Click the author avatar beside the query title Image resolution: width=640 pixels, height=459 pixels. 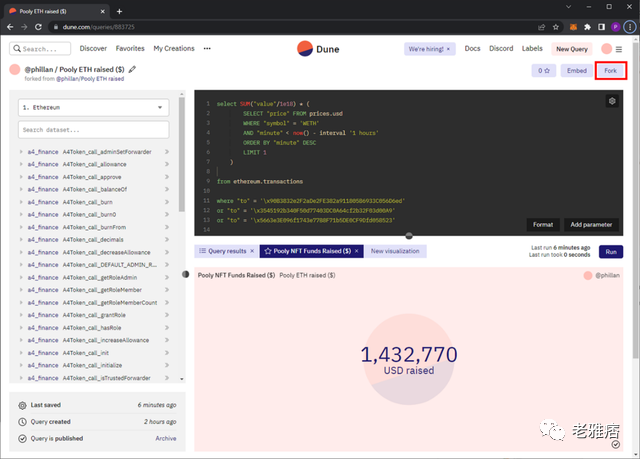pyautogui.click(x=15, y=69)
